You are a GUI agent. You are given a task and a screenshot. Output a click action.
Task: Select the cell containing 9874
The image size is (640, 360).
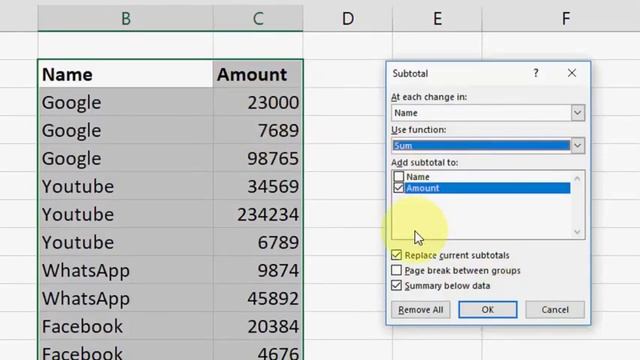[x=258, y=270]
